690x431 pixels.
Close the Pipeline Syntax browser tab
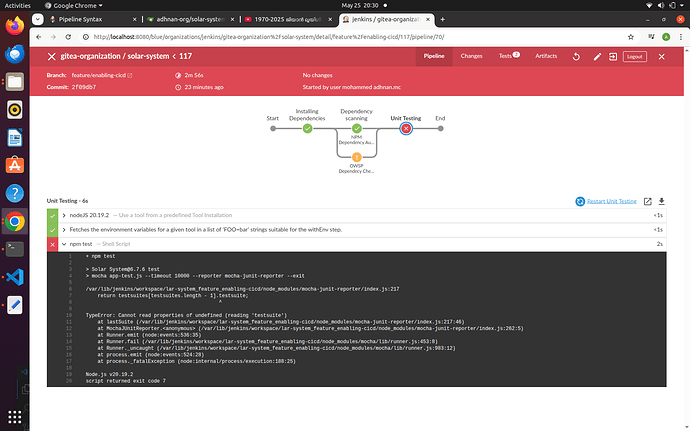(135, 19)
